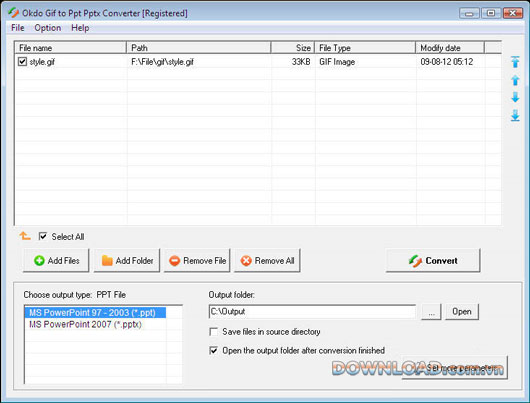Move selected file to top of list

click(515, 62)
